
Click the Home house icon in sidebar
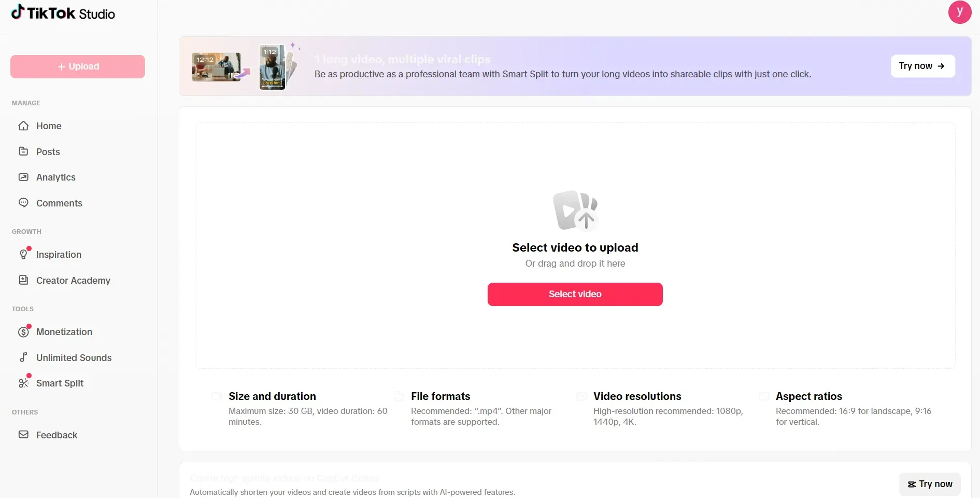(x=23, y=126)
